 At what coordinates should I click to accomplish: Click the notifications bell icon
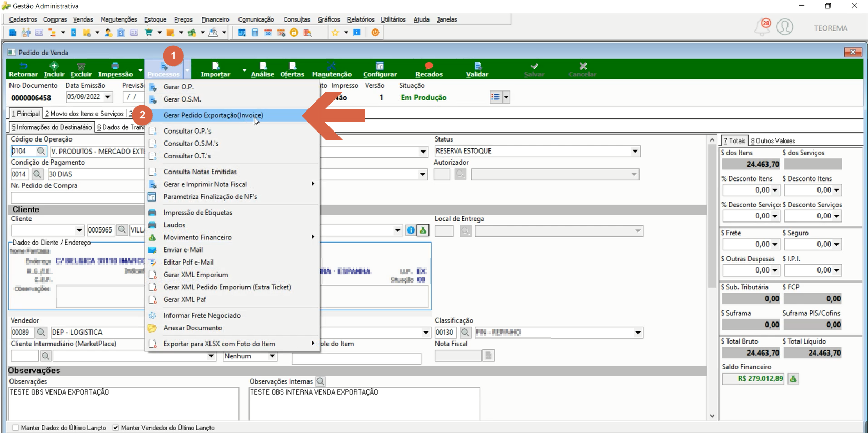click(x=762, y=27)
